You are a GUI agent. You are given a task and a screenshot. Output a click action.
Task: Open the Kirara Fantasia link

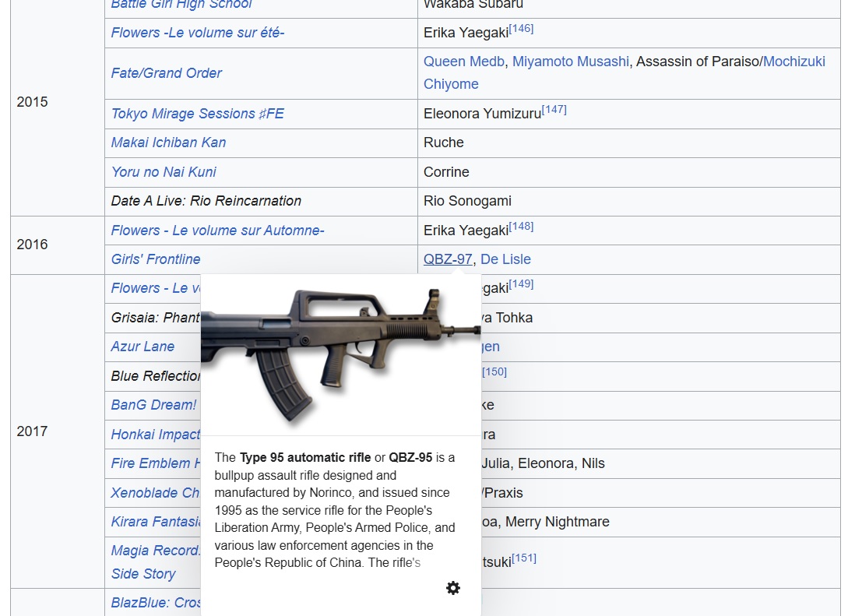pyautogui.click(x=156, y=522)
